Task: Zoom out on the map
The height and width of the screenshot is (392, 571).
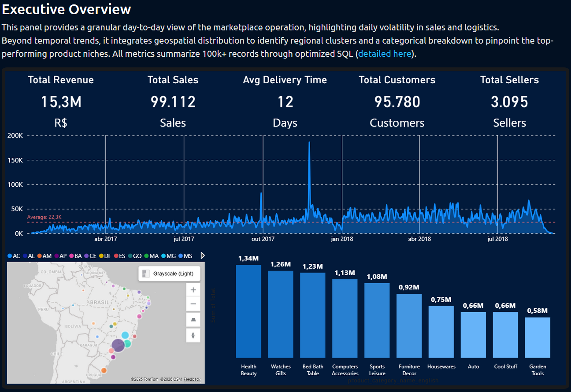Action: pos(193,304)
